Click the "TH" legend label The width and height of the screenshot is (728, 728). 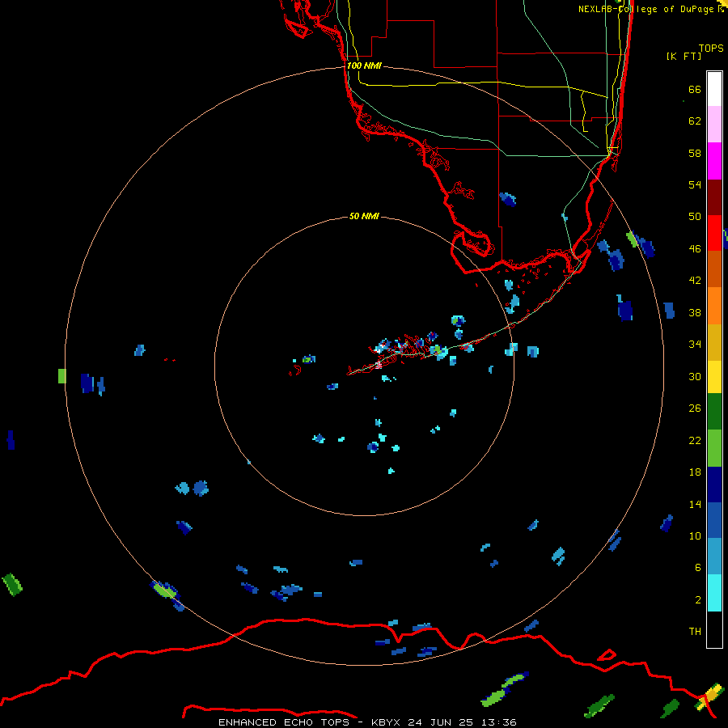(695, 632)
